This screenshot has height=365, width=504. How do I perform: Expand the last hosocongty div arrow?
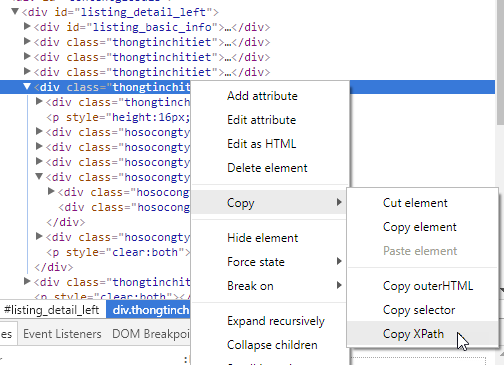[39, 237]
